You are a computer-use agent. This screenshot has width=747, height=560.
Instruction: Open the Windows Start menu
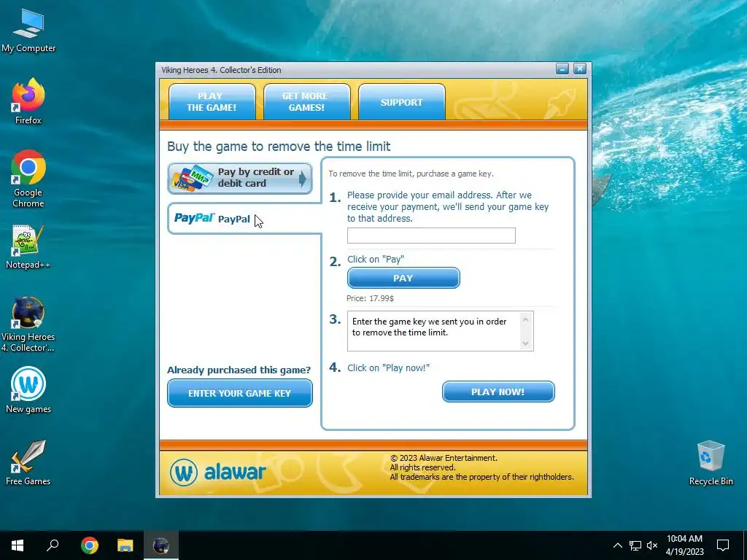(x=18, y=545)
